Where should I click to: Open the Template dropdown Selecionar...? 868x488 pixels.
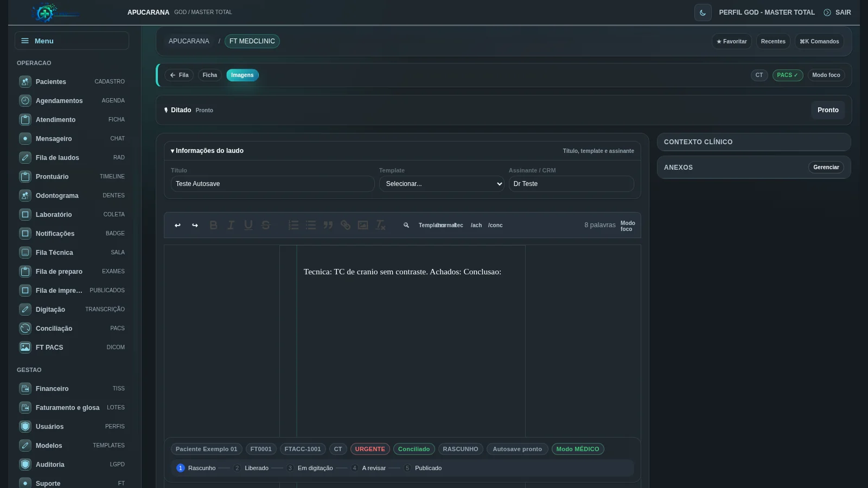[442, 184]
